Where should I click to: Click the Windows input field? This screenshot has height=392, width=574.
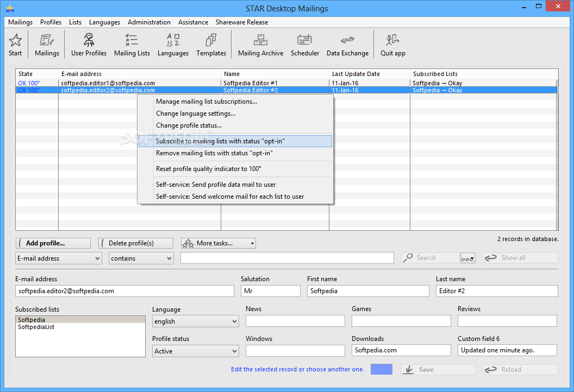coord(295,351)
